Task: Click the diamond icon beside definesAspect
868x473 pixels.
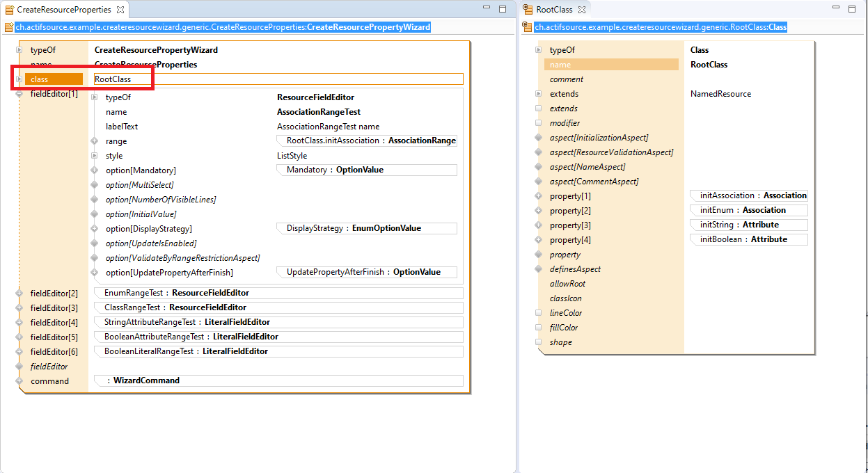Action: click(538, 269)
